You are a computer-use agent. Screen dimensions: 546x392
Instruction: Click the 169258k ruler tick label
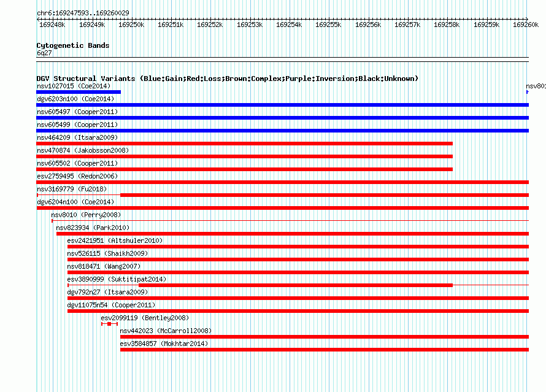click(x=447, y=25)
